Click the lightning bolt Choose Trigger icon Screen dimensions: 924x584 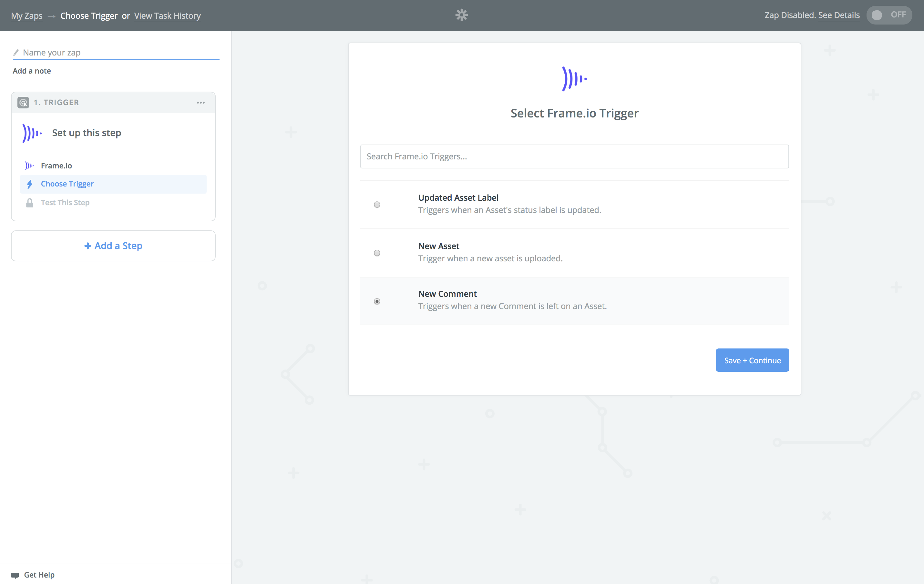click(30, 184)
